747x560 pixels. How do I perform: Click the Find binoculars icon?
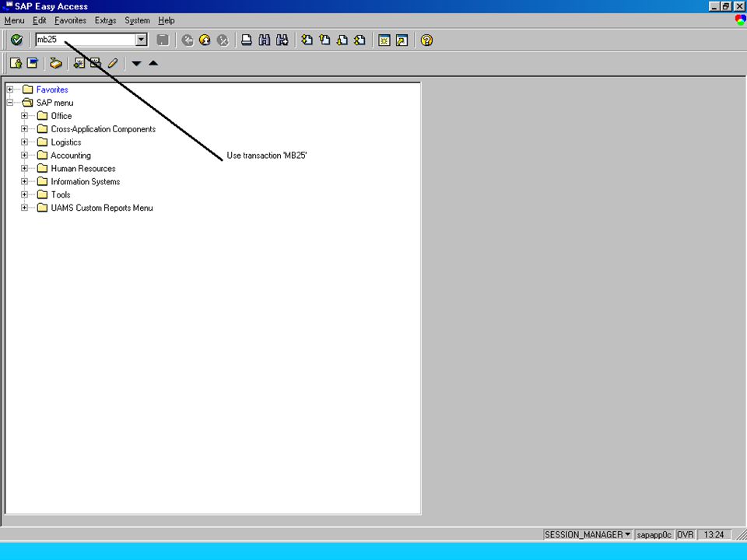[265, 40]
